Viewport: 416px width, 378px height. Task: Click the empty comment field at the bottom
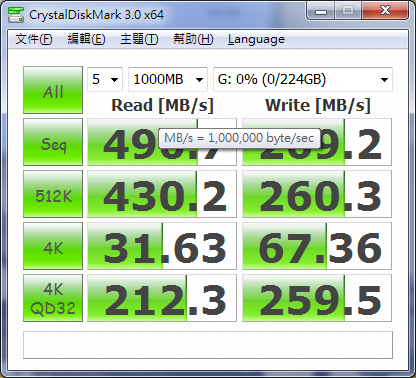pyautogui.click(x=208, y=345)
